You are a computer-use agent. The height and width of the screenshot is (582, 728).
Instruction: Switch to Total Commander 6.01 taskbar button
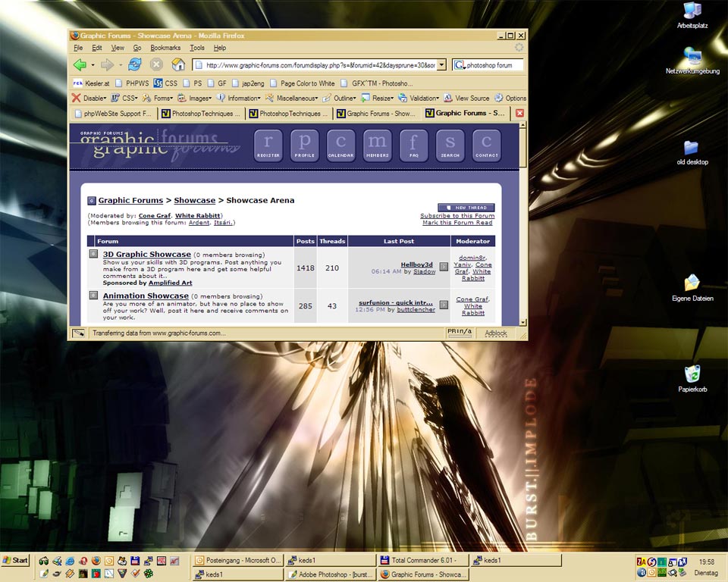pos(422,560)
